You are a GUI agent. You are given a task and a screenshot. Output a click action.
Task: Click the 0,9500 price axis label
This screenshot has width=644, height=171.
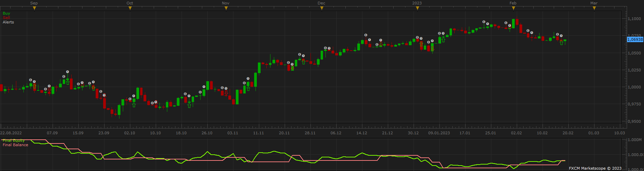click(634, 121)
